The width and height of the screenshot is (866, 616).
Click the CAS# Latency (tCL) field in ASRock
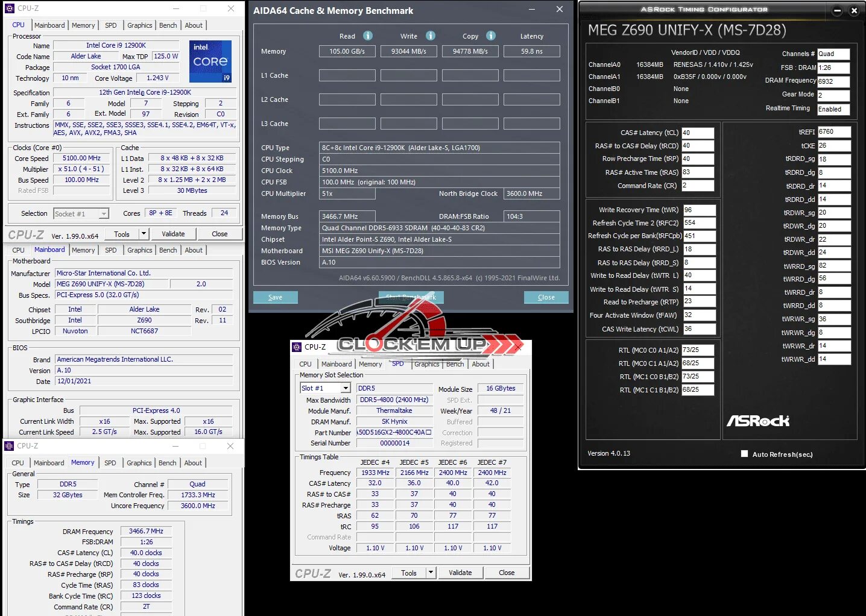point(698,133)
